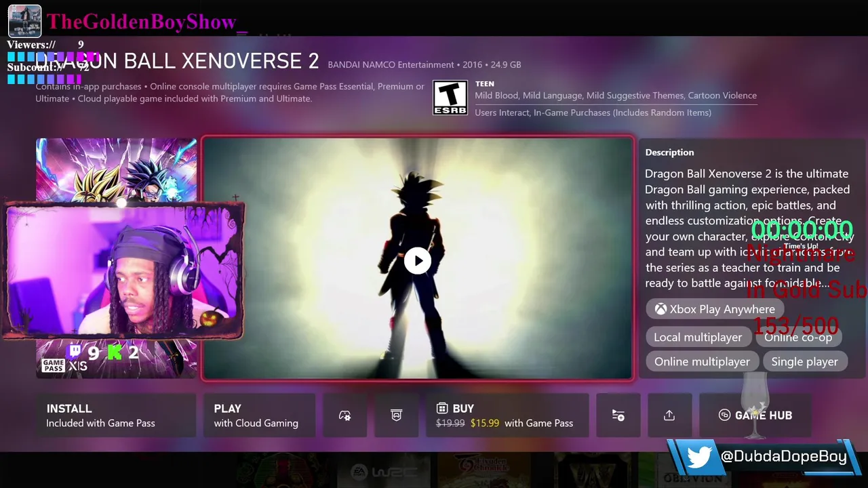Click the Xbox logo in Play Anywhere tag

coord(660,309)
